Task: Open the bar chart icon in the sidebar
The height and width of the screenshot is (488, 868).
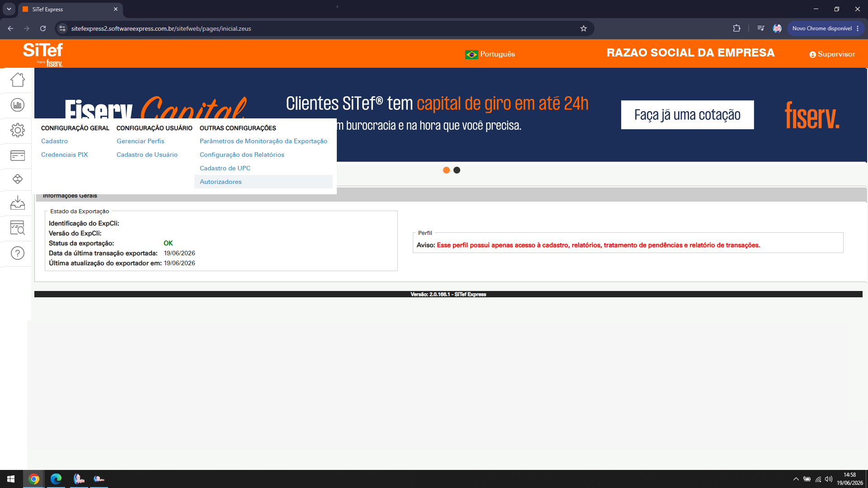Action: click(18, 105)
